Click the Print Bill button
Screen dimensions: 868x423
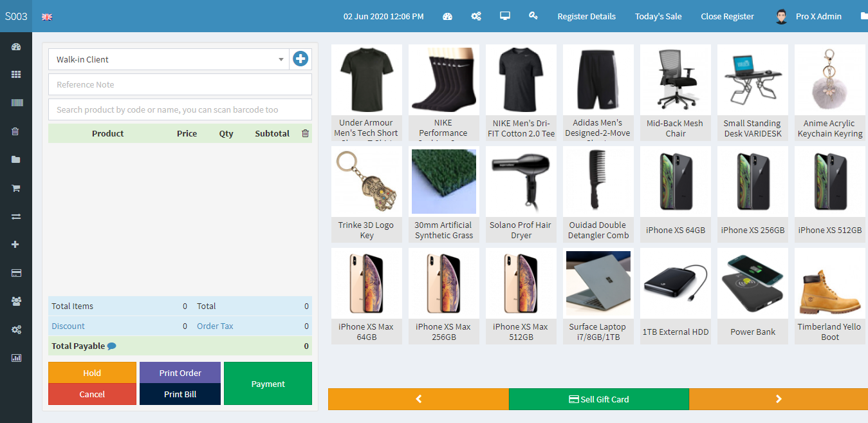tap(180, 394)
